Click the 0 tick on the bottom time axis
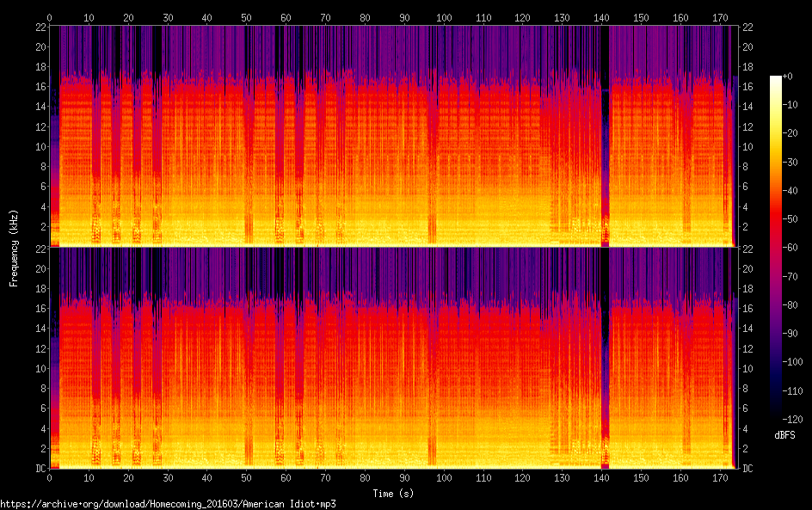The image size is (812, 510). (50, 477)
